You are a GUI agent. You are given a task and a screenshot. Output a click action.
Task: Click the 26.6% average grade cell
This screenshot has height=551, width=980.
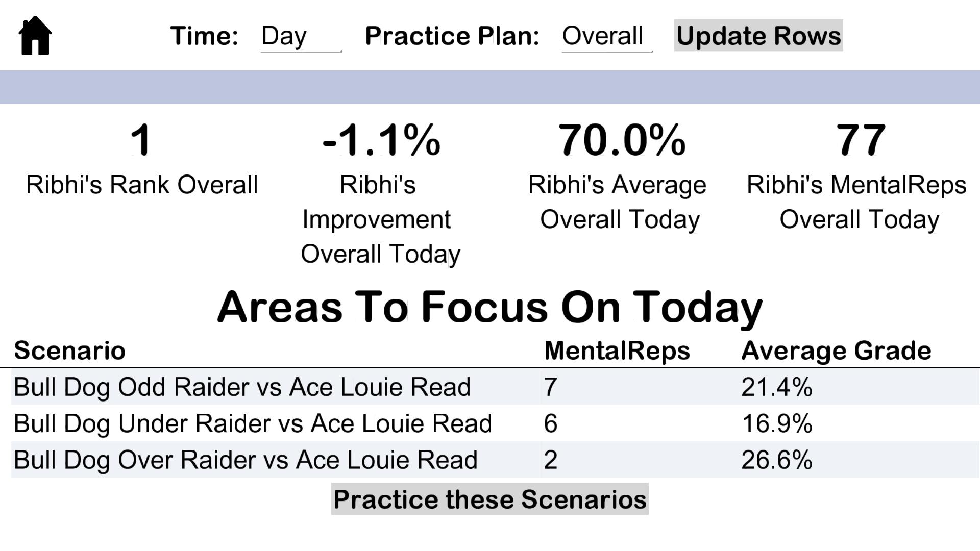(x=776, y=460)
